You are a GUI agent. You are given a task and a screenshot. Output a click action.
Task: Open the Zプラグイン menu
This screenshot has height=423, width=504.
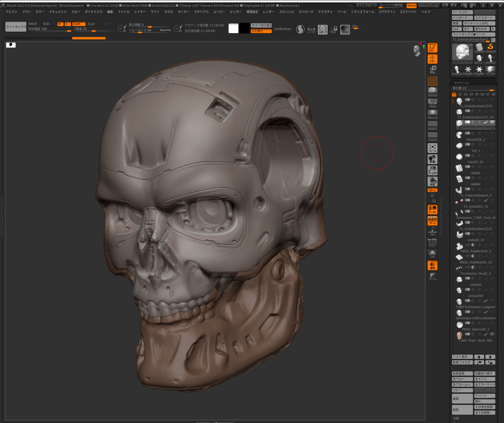tap(387, 12)
